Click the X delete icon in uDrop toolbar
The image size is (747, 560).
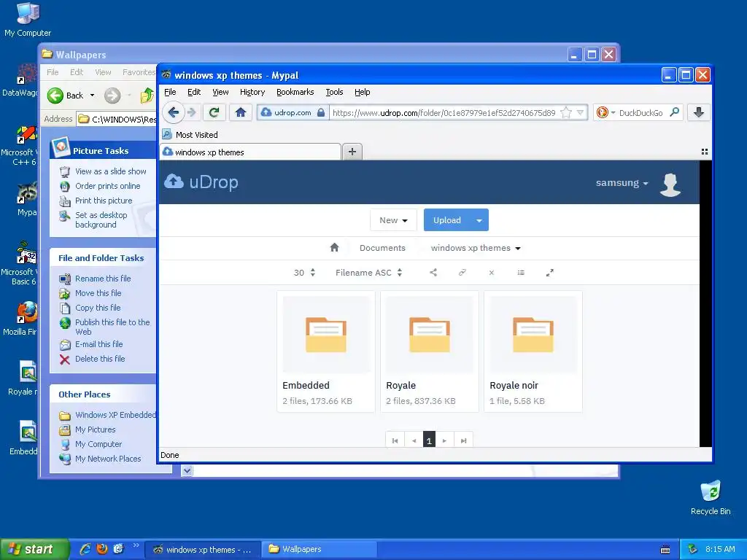(492, 273)
